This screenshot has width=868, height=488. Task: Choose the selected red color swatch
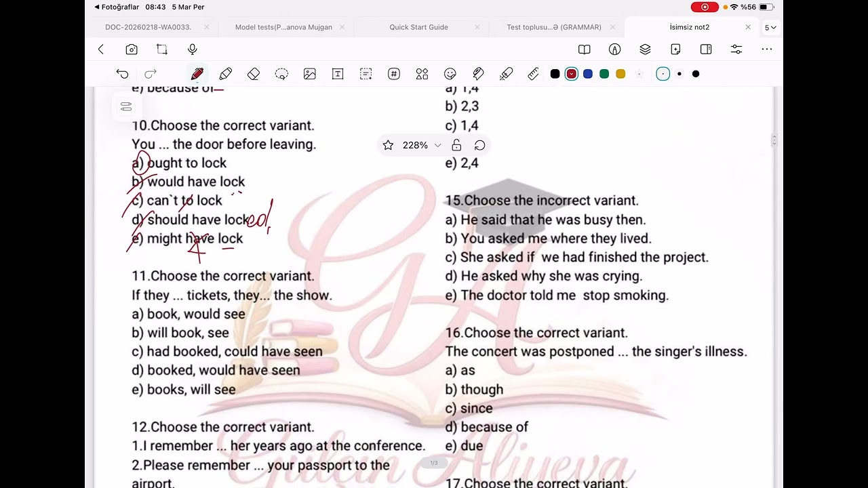pyautogui.click(x=572, y=74)
